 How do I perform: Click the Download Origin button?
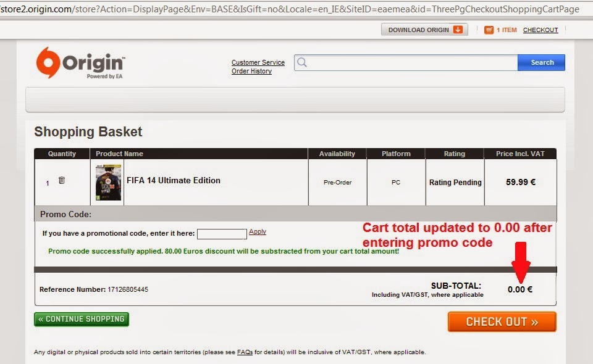(x=424, y=30)
